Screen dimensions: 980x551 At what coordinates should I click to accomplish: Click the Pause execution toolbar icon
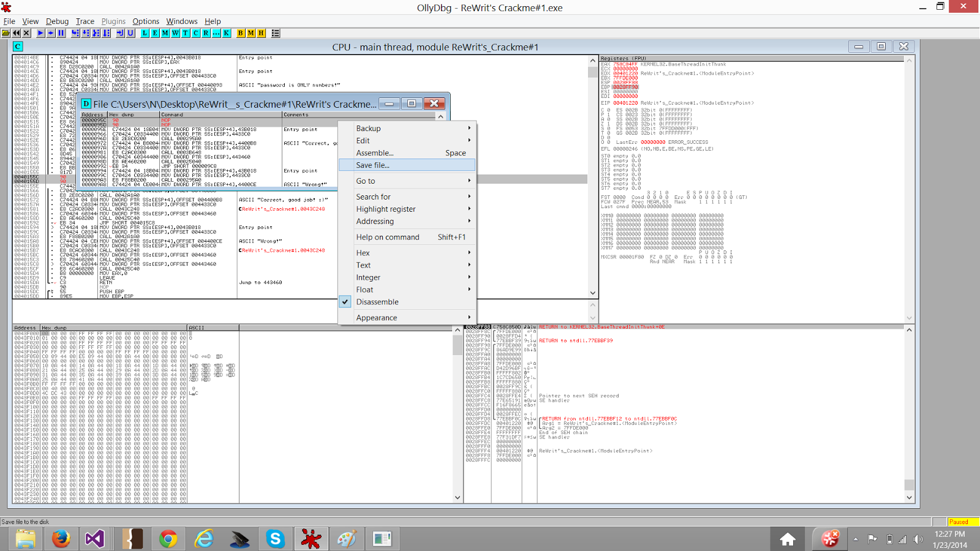(x=61, y=33)
